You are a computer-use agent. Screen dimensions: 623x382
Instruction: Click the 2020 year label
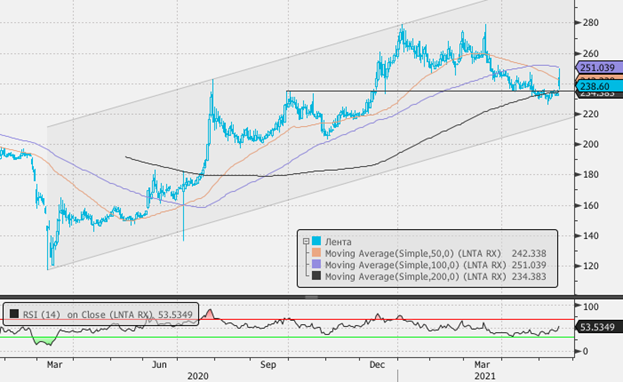click(198, 376)
